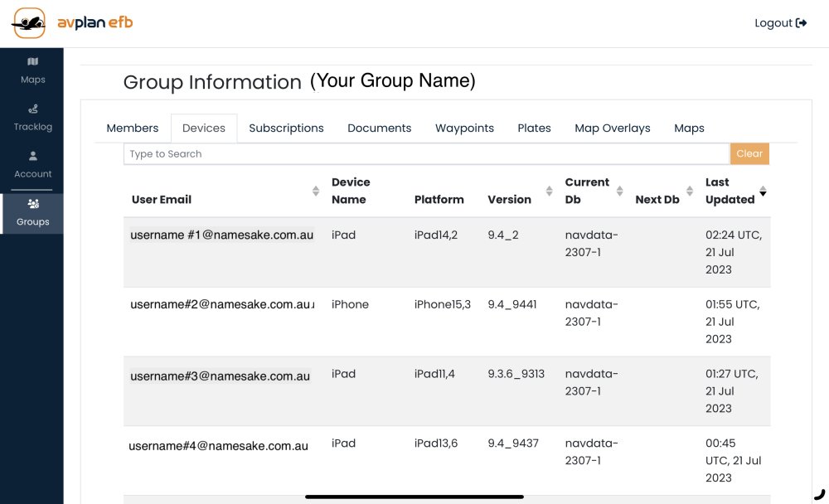Switch to the Map Overlays tab
The height and width of the screenshot is (504, 829).
pyautogui.click(x=613, y=128)
